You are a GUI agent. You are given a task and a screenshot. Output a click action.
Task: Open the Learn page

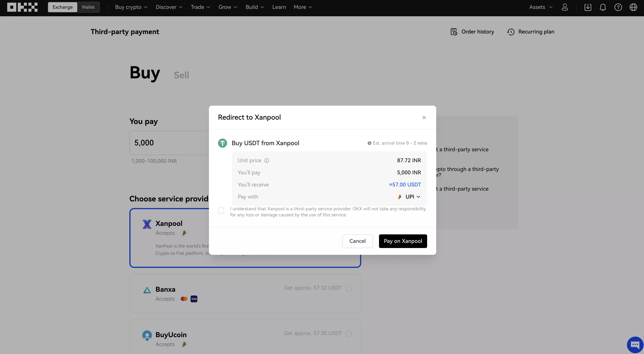point(279,7)
